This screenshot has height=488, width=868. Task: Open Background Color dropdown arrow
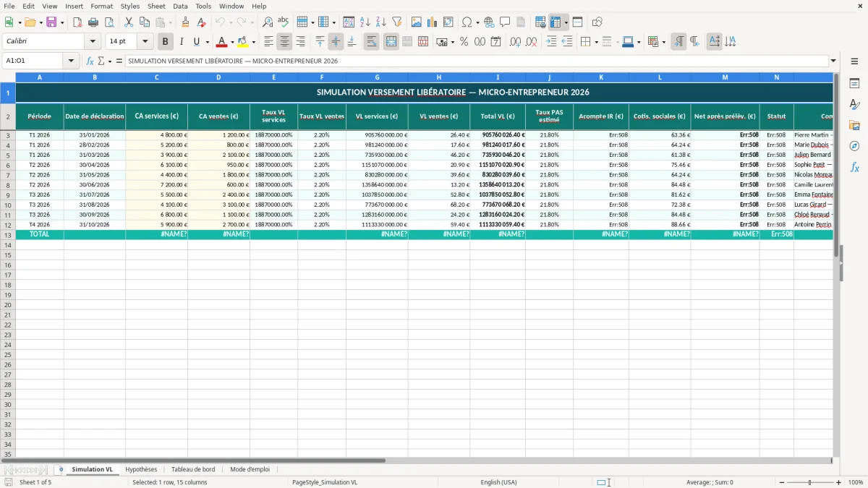tap(253, 42)
